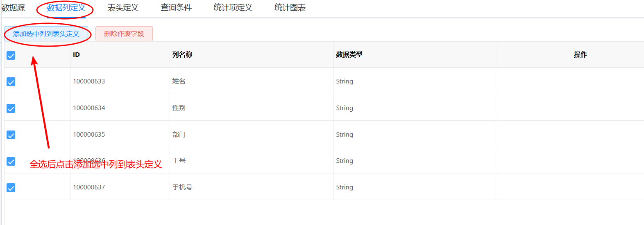Uncheck the 部门 row checkbox
This screenshot has height=225, width=644.
11,135
